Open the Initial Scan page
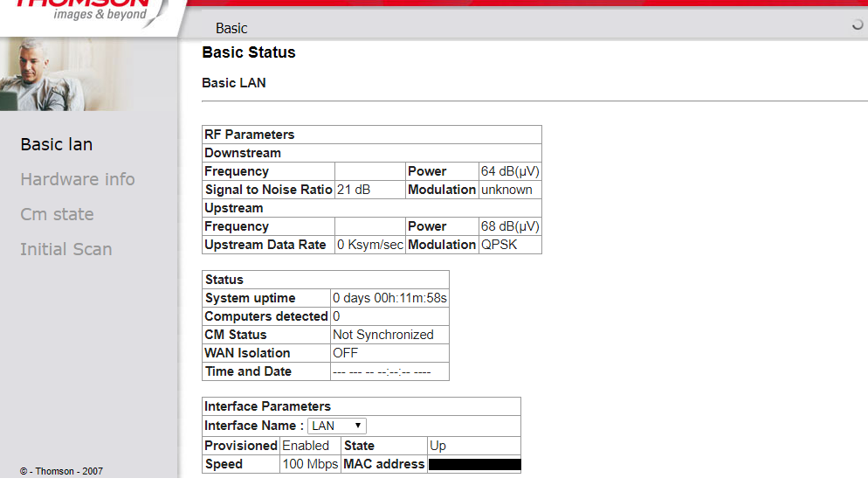This screenshot has width=868, height=499. click(x=66, y=249)
